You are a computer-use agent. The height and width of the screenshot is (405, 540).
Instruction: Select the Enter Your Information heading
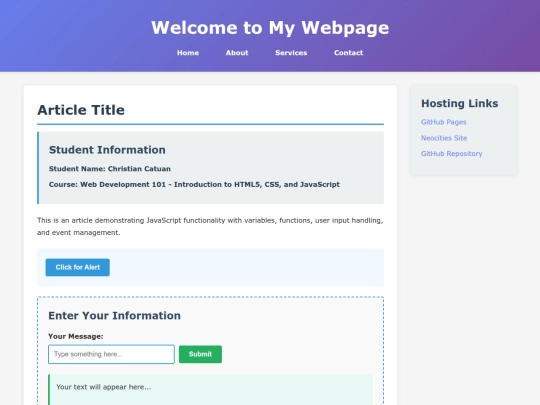114,315
